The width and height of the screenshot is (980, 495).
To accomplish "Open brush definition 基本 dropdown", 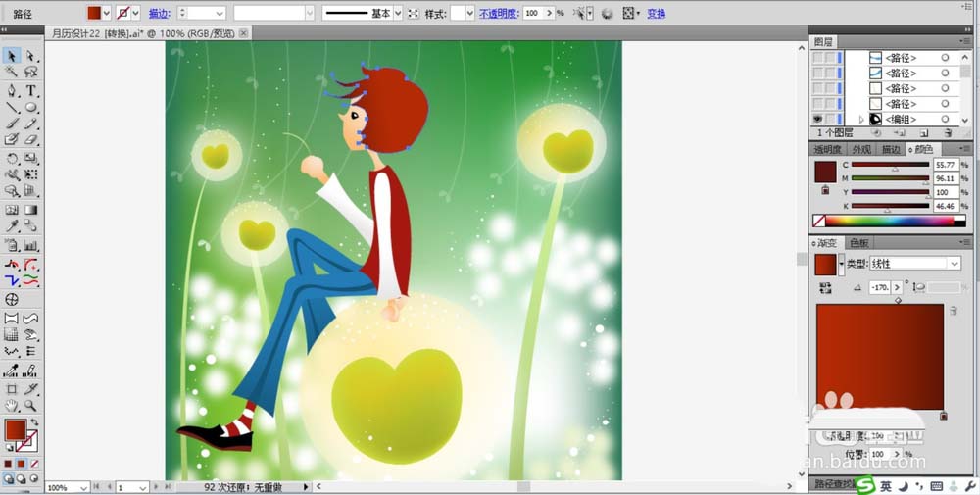I will (398, 13).
